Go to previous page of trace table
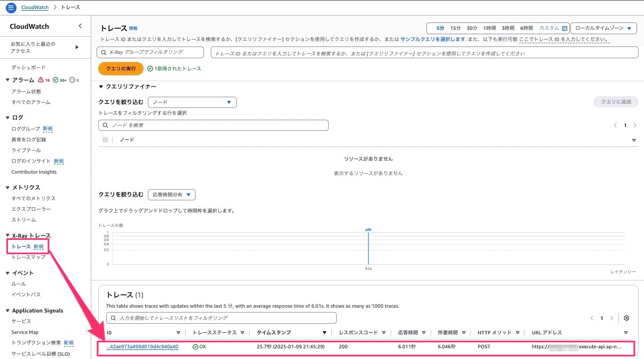 point(592,318)
